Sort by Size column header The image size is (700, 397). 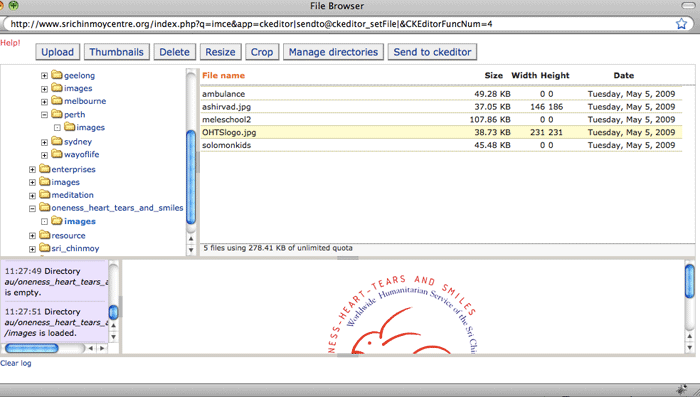click(x=494, y=75)
